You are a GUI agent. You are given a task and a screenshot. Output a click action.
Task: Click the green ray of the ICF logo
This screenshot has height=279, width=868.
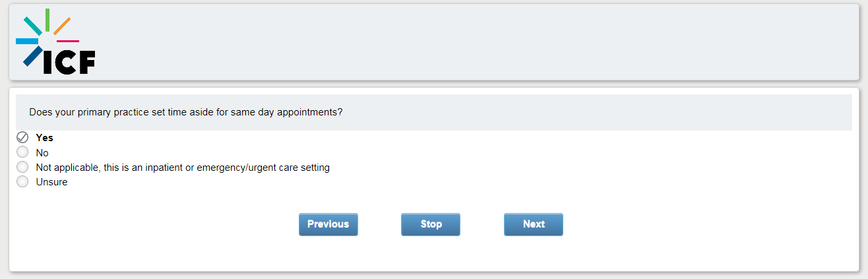tap(47, 19)
